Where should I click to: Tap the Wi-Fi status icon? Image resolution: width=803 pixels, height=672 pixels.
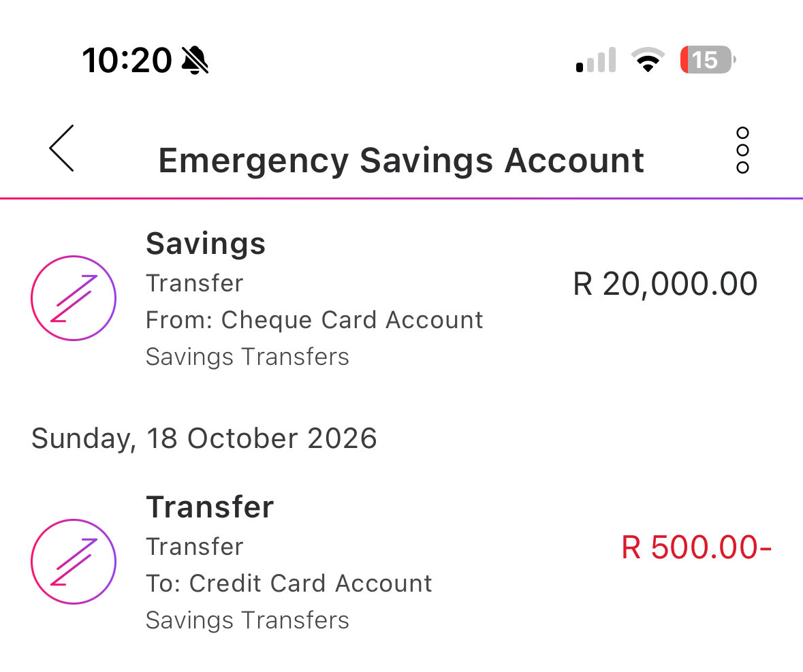coord(648,59)
